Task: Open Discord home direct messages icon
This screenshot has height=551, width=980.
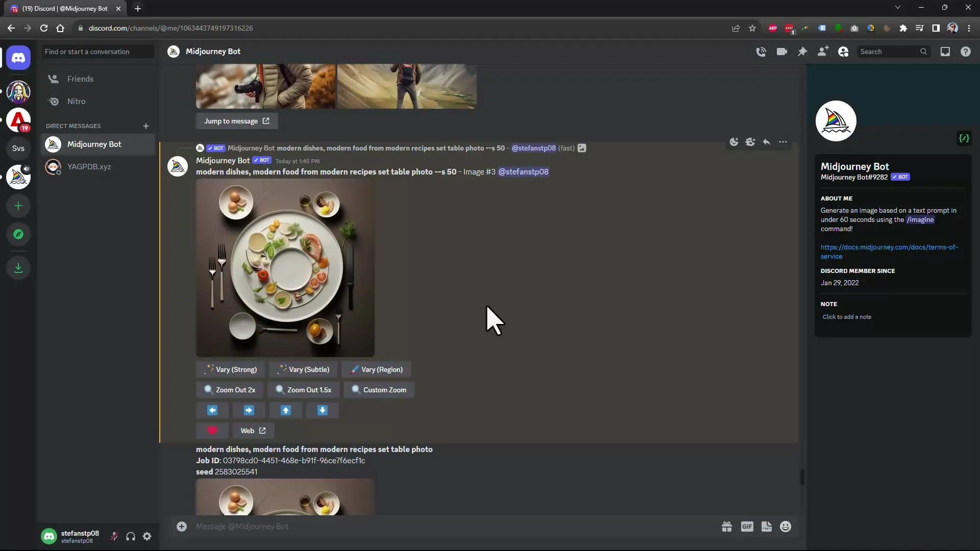Action: pyautogui.click(x=18, y=58)
